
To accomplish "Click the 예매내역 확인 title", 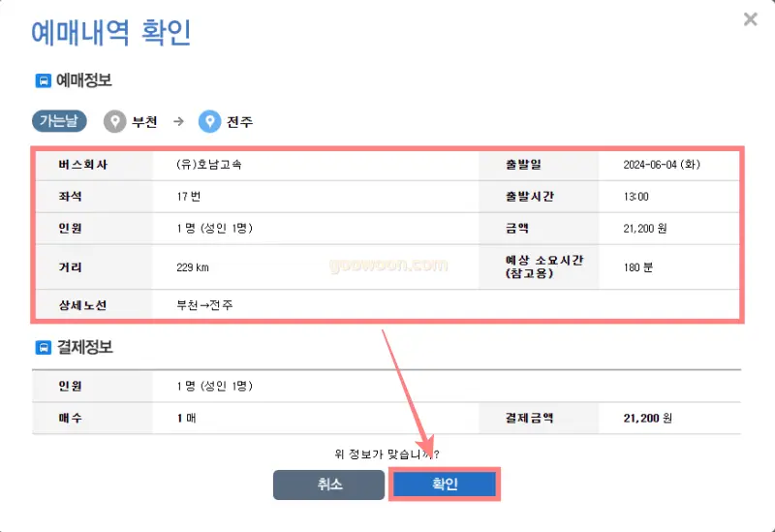I will pos(111,33).
